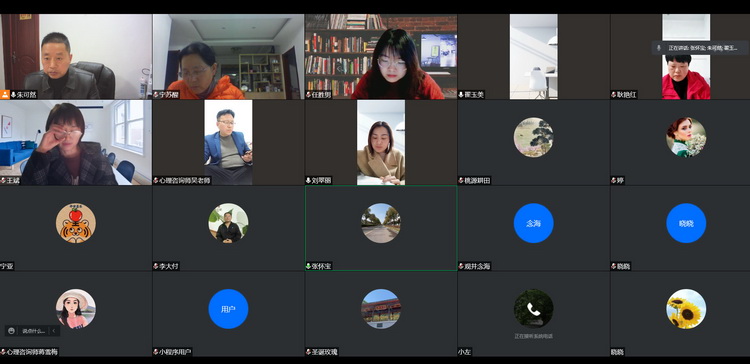Click the microphone icon beside 刘翠丽
This screenshot has width=750, height=364.
click(309, 181)
